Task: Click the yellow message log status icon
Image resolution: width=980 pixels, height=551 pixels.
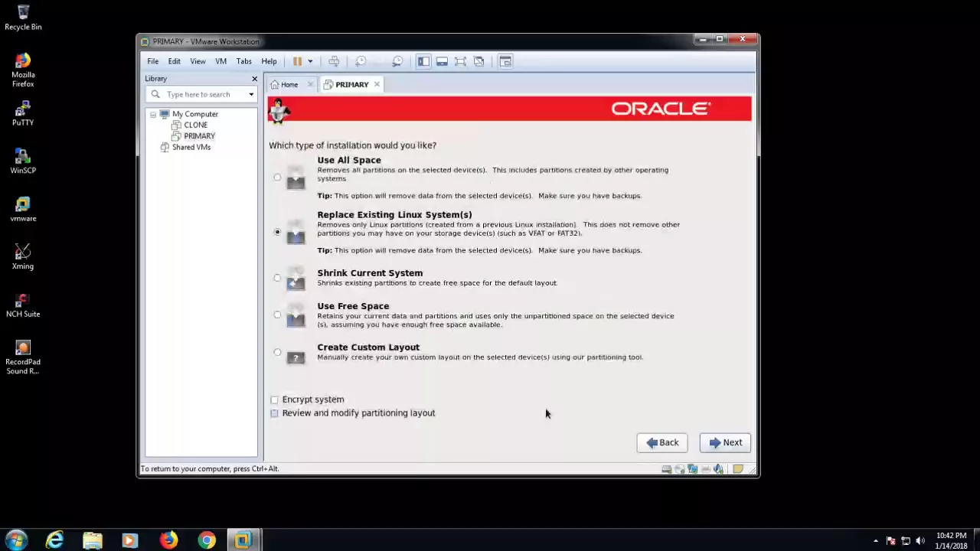Action: [738, 469]
